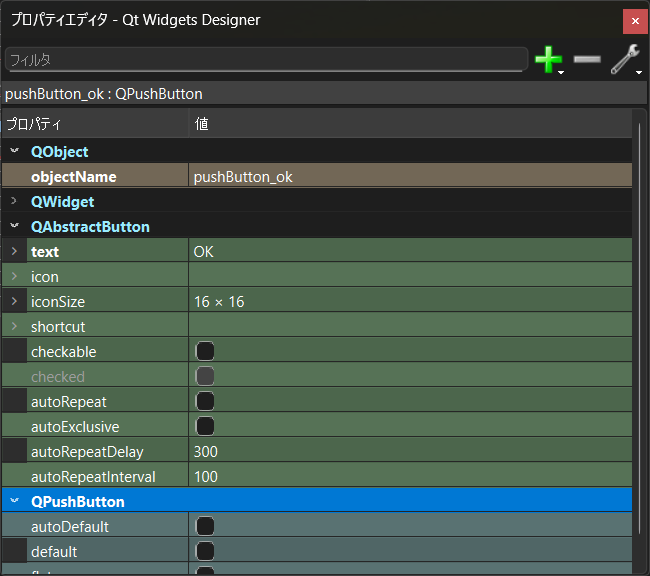Collapse the QPushButton section
This screenshot has width=650, height=576.
pyautogui.click(x=14, y=502)
